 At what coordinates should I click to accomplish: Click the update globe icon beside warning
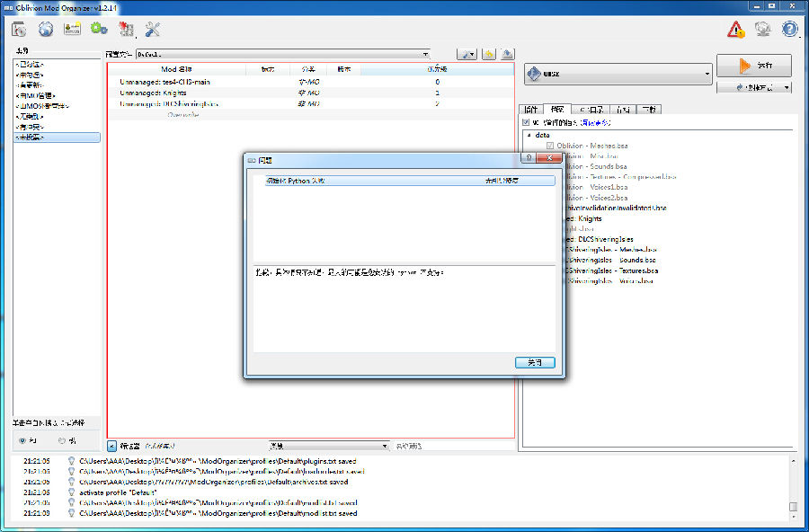[763, 30]
